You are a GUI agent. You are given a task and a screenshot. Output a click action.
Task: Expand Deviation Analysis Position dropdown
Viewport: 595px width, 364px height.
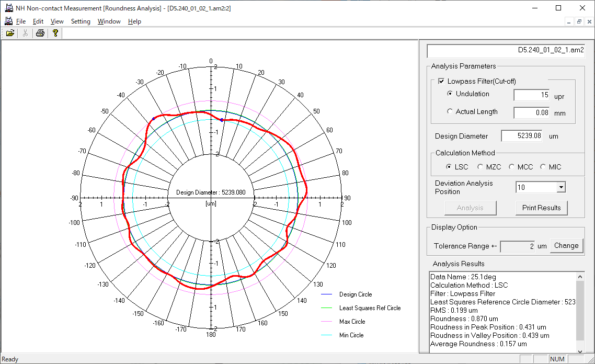coord(561,187)
